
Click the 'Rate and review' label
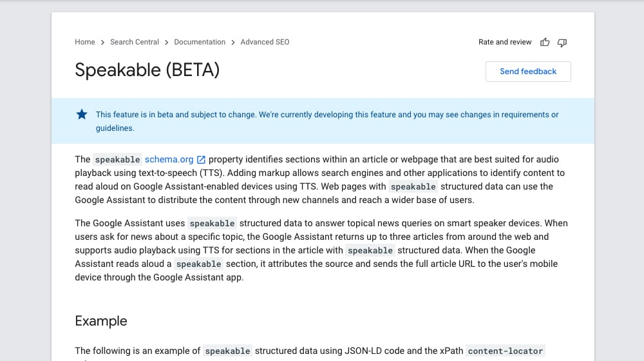pyautogui.click(x=505, y=42)
